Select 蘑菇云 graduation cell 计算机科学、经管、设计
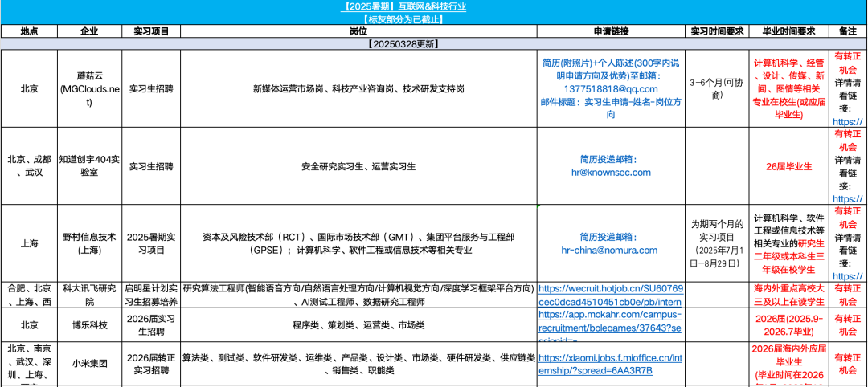The width and height of the screenshot is (868, 387). 789,88
